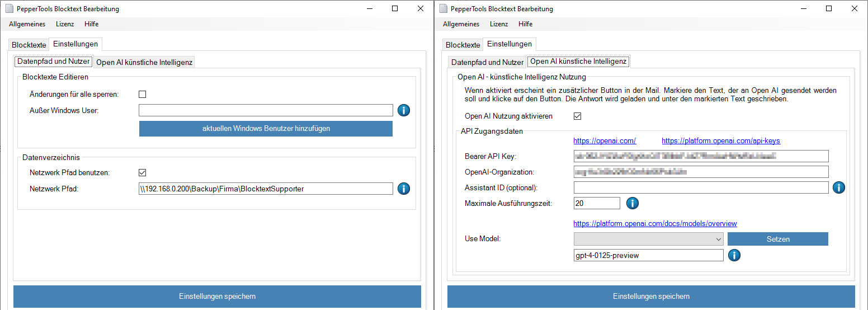Minimize the right PepperTools window
The height and width of the screenshot is (310, 868).
(803, 8)
